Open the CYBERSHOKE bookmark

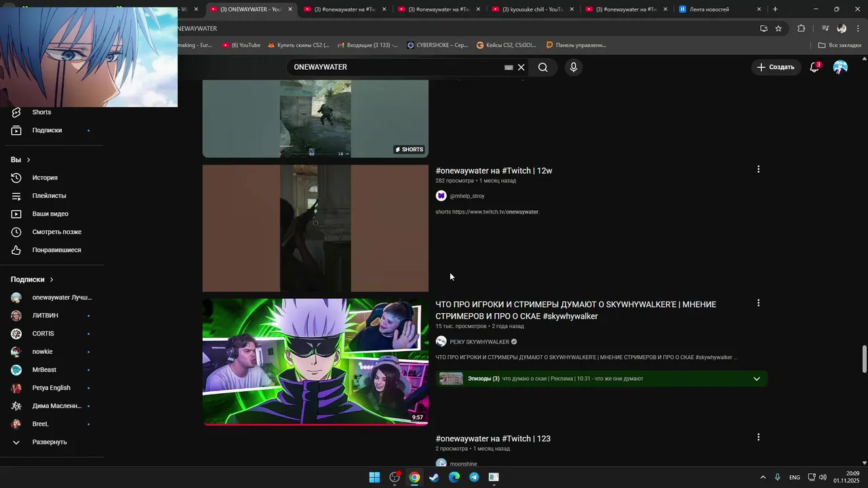(x=437, y=45)
